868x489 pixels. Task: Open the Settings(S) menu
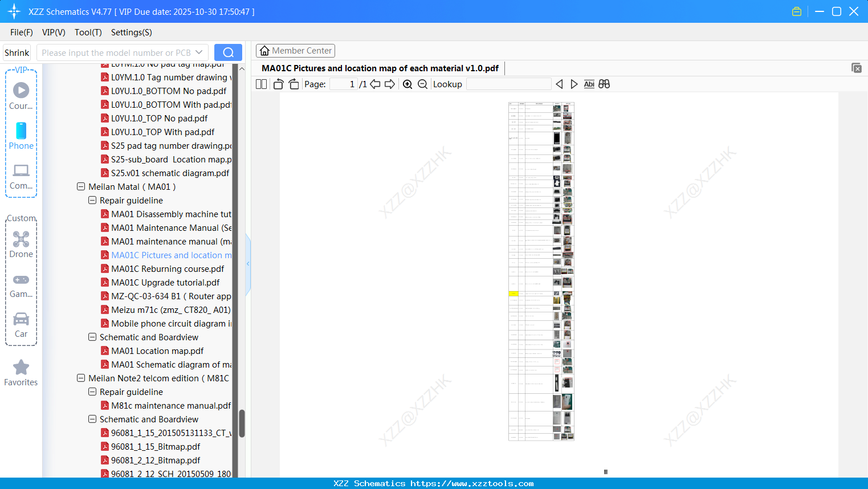coord(132,32)
